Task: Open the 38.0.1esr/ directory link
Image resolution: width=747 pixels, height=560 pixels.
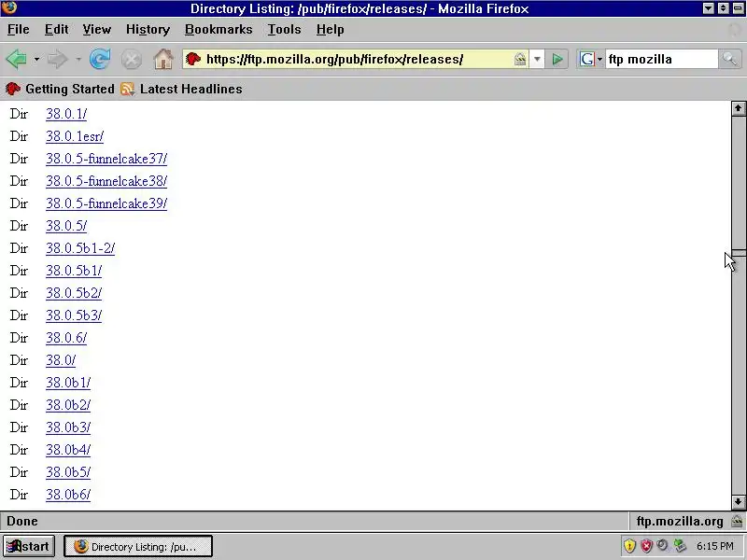Action: [x=75, y=136]
